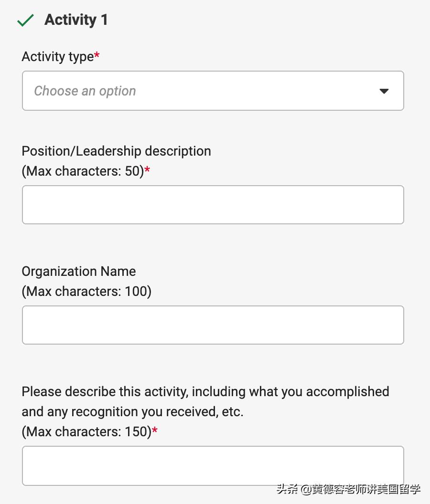Click the dropdown caret arrow for Activity type
Viewport: 430px width, 504px height.
384,91
